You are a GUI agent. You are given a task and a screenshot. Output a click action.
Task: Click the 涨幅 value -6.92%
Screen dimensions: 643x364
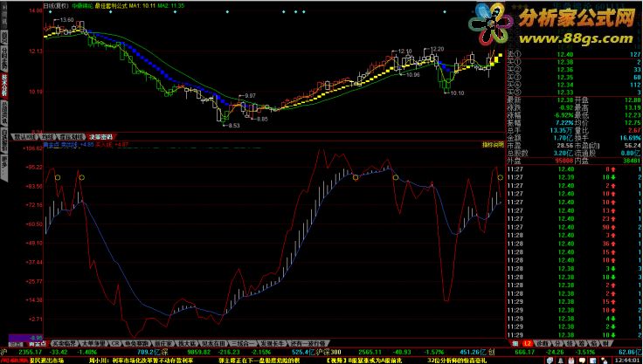564,115
